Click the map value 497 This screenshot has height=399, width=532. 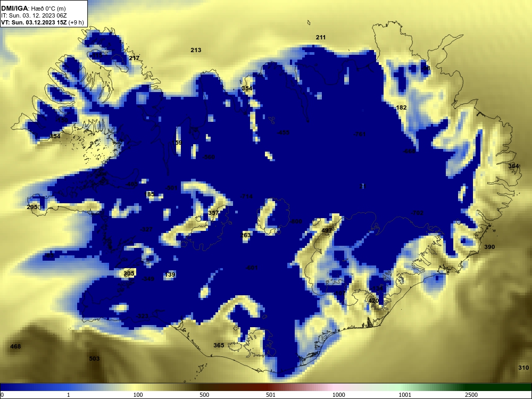[x=327, y=230]
